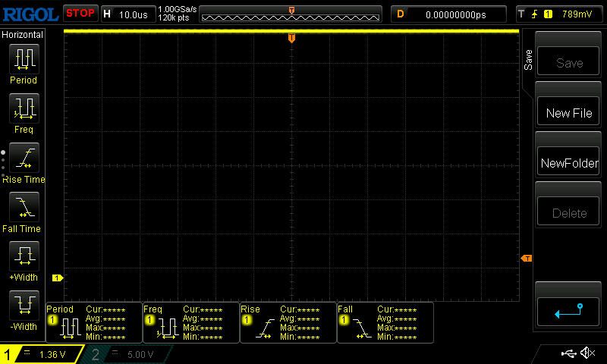Viewport: 607px width, 364px height.
Task: Open the Save menu side tab
Action: coord(528,61)
